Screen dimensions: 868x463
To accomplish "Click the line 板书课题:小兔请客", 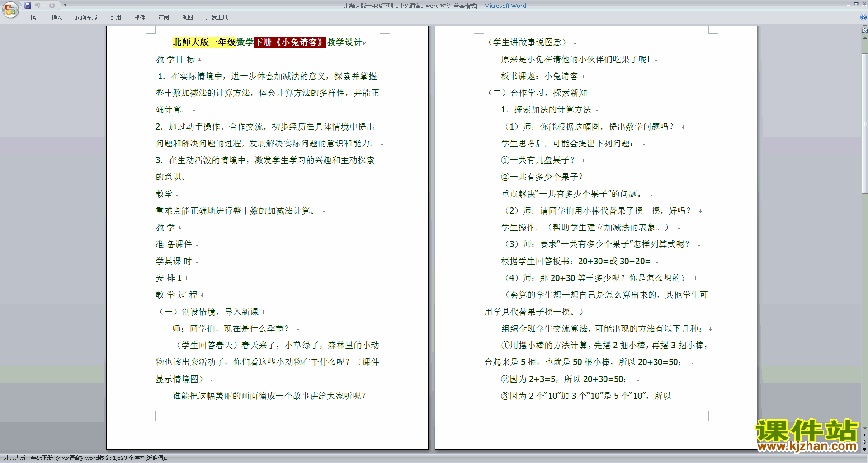I will tap(539, 76).
